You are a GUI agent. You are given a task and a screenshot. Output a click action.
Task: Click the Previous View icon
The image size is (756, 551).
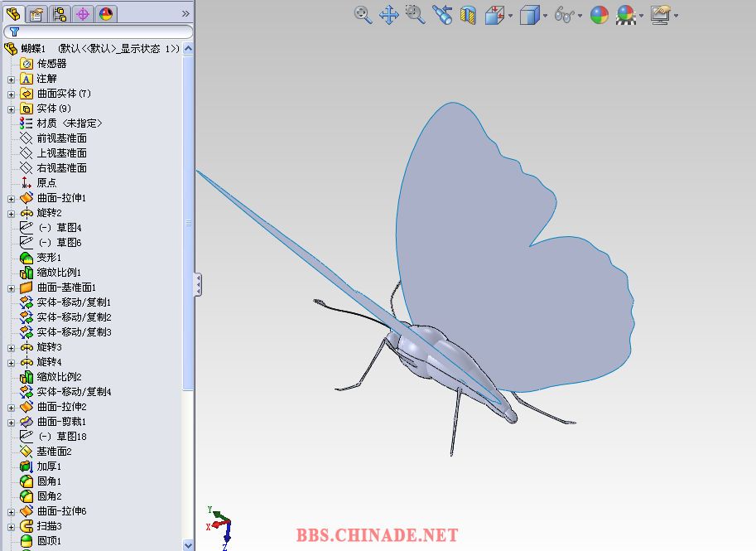(442, 14)
